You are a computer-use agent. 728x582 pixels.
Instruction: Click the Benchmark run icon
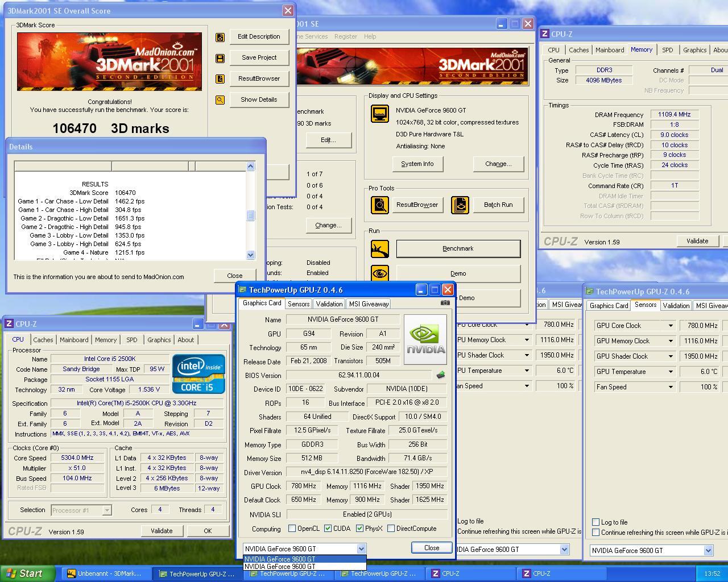[380, 248]
